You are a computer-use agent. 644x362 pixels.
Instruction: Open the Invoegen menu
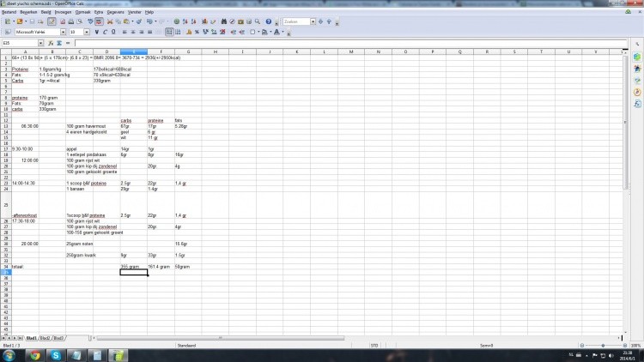point(63,13)
